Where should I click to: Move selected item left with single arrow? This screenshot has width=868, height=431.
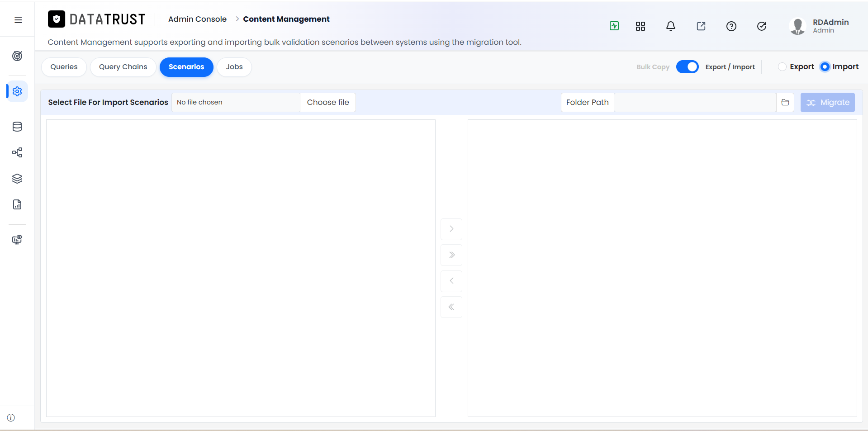click(x=451, y=281)
